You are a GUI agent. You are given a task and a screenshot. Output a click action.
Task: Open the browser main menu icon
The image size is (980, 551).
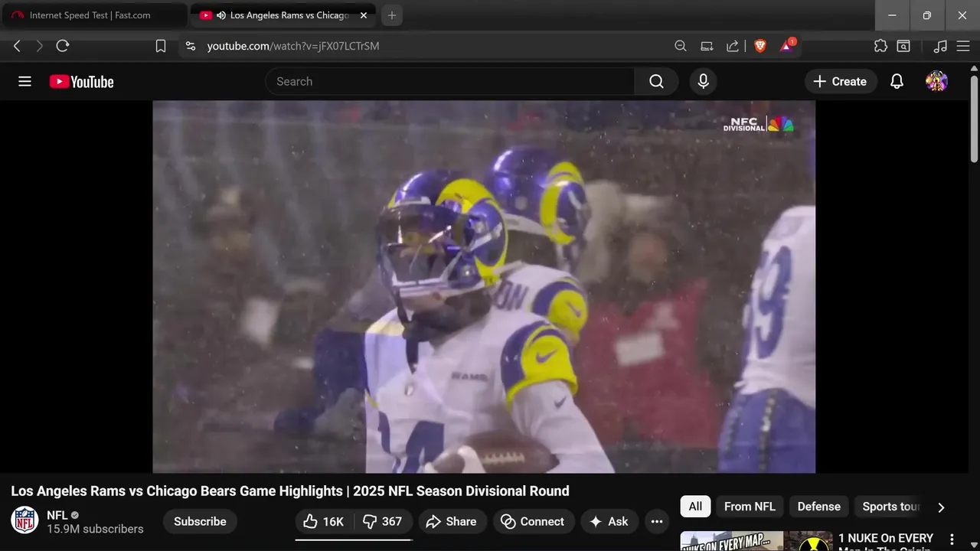963,46
